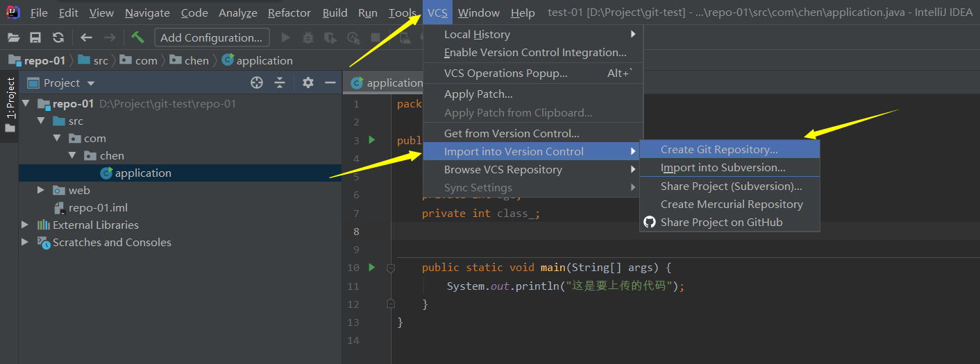The image size is (980, 364).
Task: Open Project panel settings gear
Action: click(x=308, y=83)
